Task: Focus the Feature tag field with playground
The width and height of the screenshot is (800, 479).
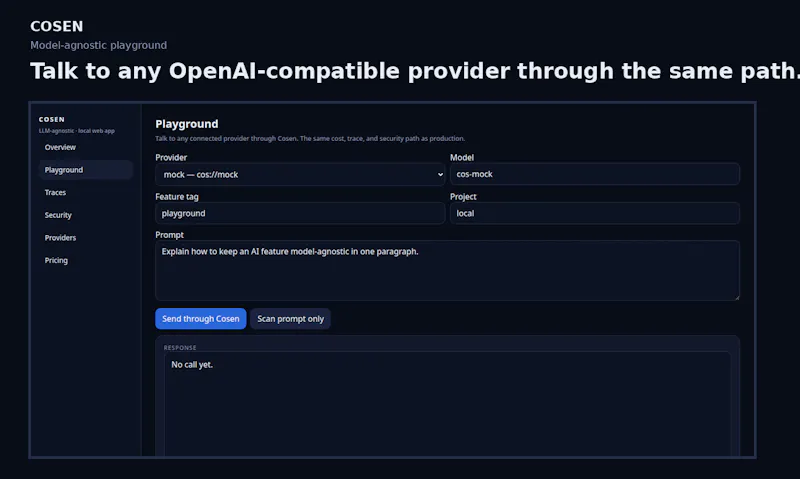Action: point(300,213)
